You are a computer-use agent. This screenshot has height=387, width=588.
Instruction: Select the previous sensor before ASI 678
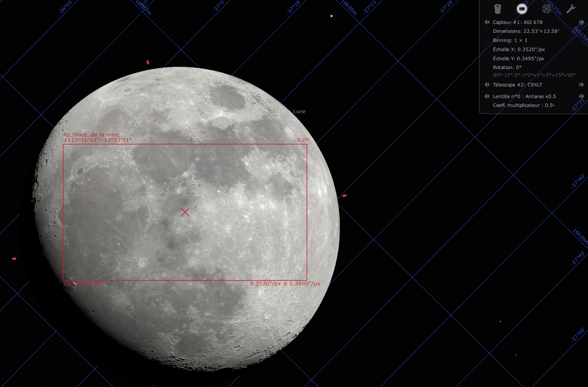tap(487, 22)
